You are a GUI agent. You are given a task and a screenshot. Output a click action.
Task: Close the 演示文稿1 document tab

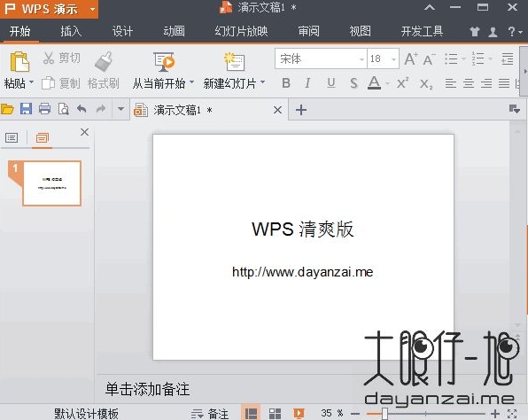tap(277, 110)
